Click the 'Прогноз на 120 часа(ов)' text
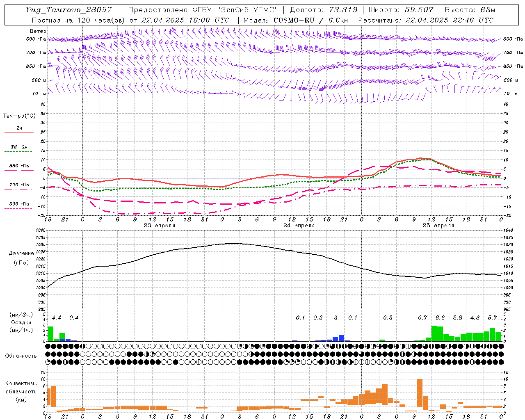 79,20
